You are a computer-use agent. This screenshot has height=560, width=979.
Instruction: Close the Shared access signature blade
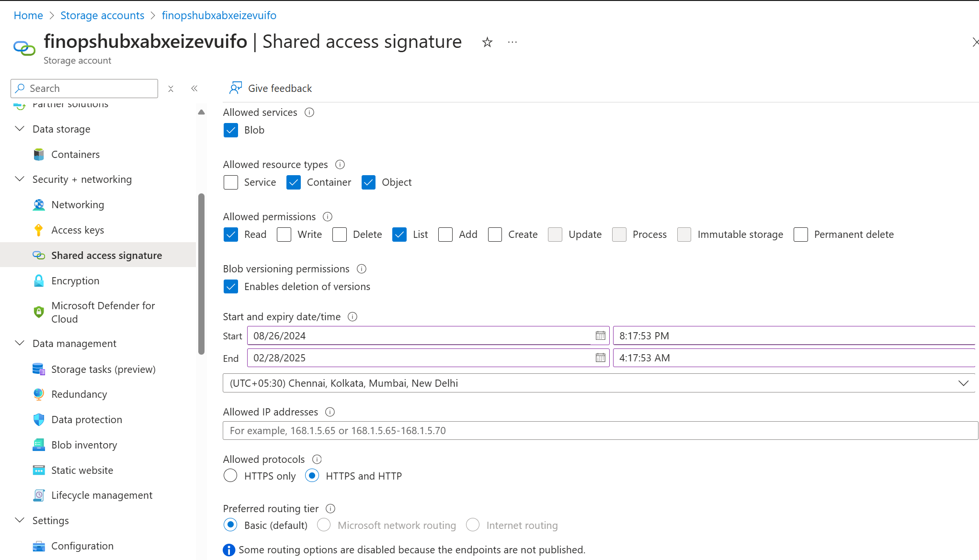pyautogui.click(x=975, y=42)
